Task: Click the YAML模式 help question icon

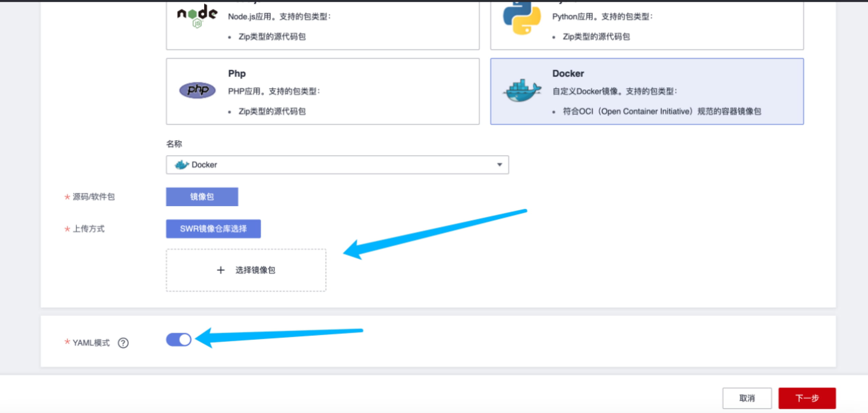Action: [123, 343]
